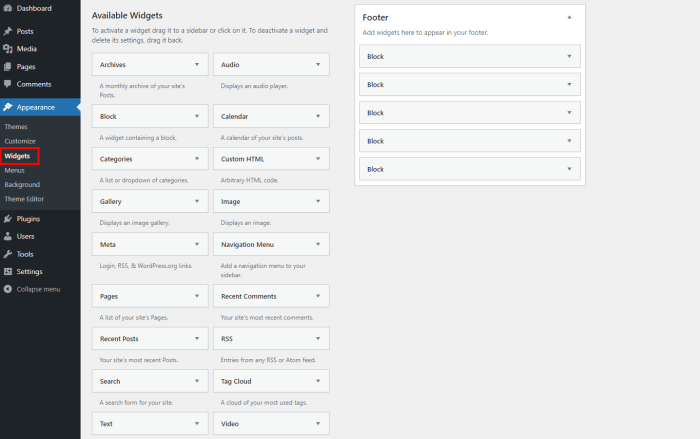Image resolution: width=700 pixels, height=439 pixels.
Task: Click the Footer heading
Action: 375,17
